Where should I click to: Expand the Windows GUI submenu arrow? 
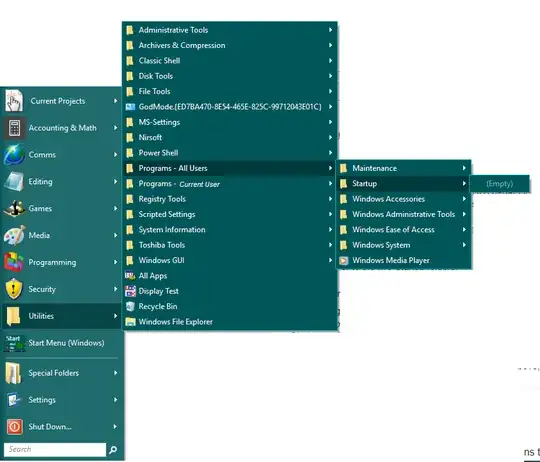[330, 261]
